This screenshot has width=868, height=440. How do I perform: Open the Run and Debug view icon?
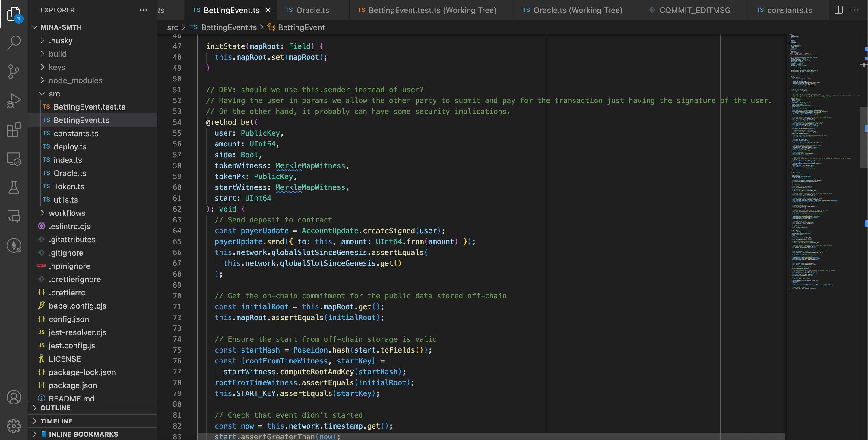click(x=14, y=100)
